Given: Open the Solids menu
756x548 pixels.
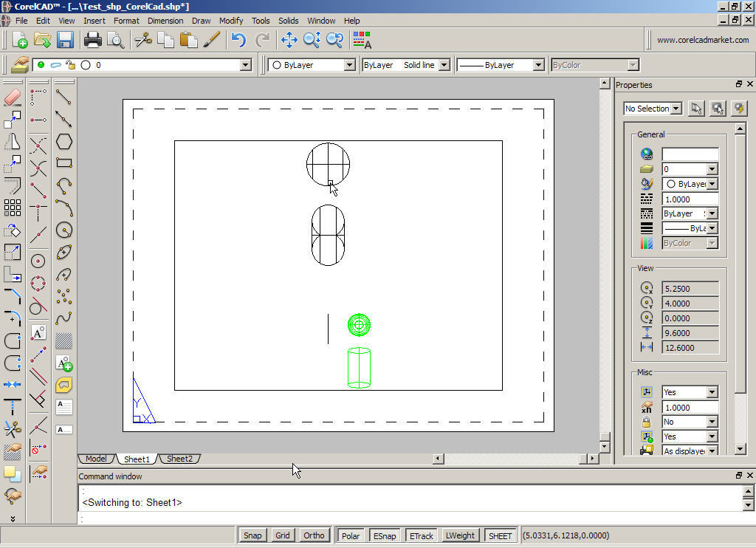Looking at the screenshot, I should 288,20.
